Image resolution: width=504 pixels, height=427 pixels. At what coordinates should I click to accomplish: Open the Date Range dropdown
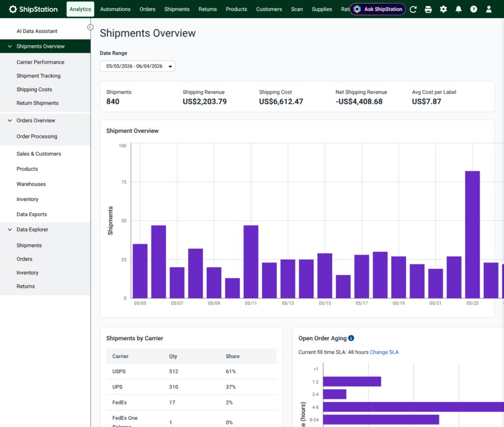pyautogui.click(x=138, y=66)
